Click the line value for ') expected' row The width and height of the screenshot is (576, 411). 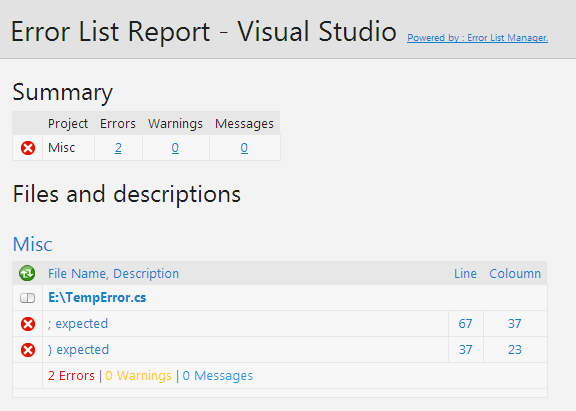click(x=465, y=350)
